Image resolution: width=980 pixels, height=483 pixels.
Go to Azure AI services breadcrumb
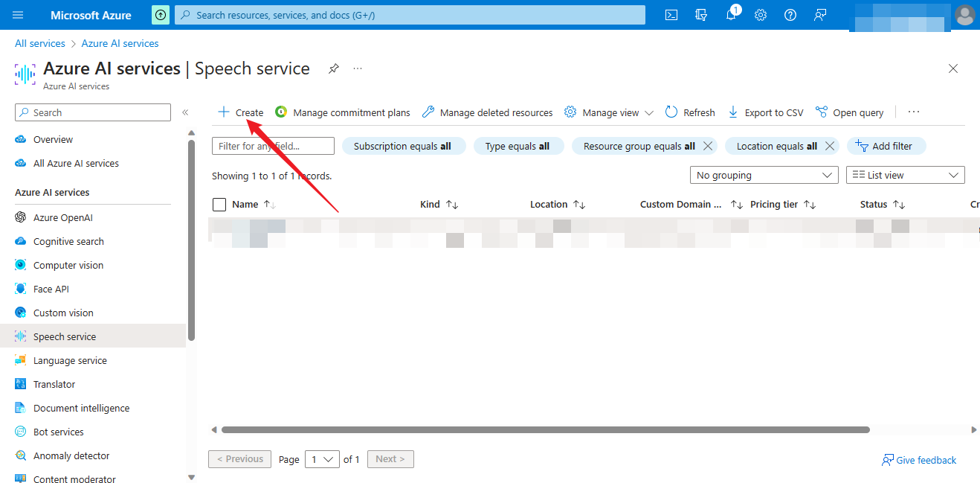[120, 43]
